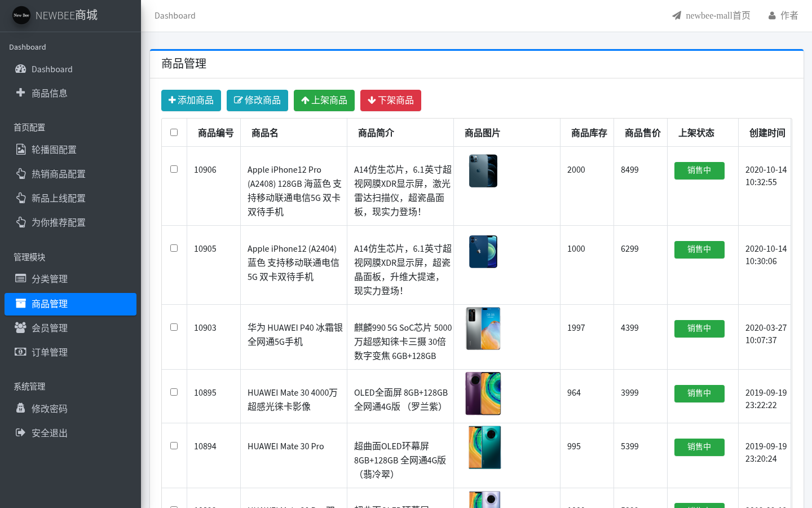
Task: Open 商品信息 in the sidebar
Action: point(70,93)
